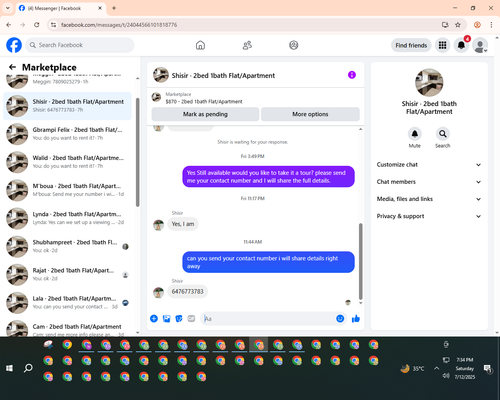The image size is (500, 400).
Task: Choose a sticker icon
Action: pos(179,319)
